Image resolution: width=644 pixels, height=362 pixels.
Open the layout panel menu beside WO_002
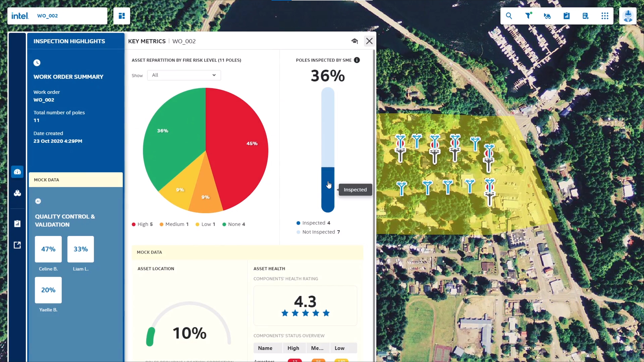(x=122, y=16)
